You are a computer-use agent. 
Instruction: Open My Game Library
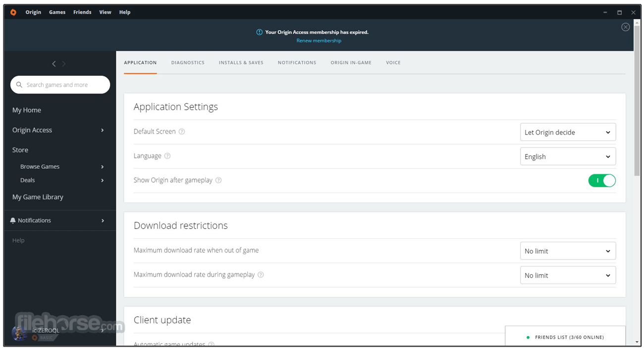tap(38, 197)
